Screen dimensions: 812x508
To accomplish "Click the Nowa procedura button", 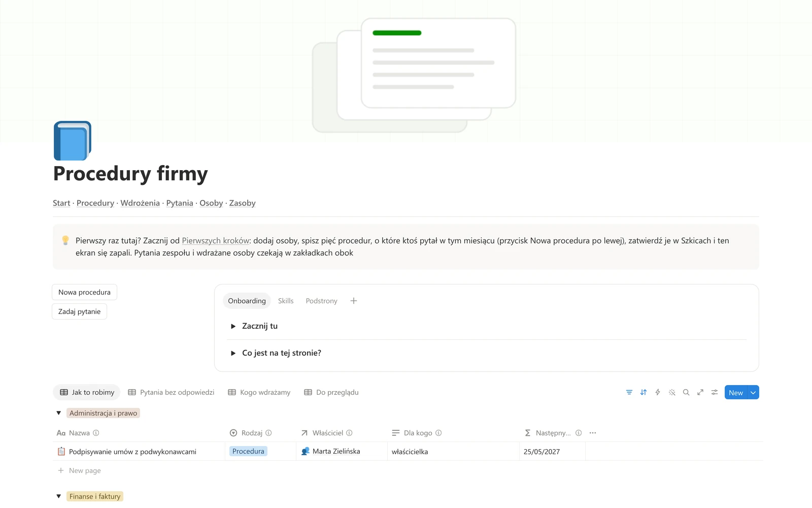I will [84, 292].
